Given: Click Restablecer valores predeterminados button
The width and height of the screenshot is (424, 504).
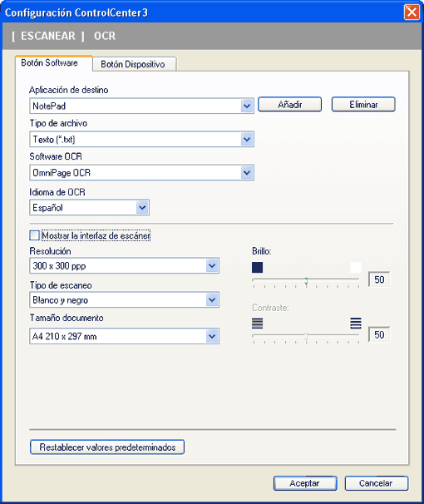Looking at the screenshot, I should (x=107, y=447).
